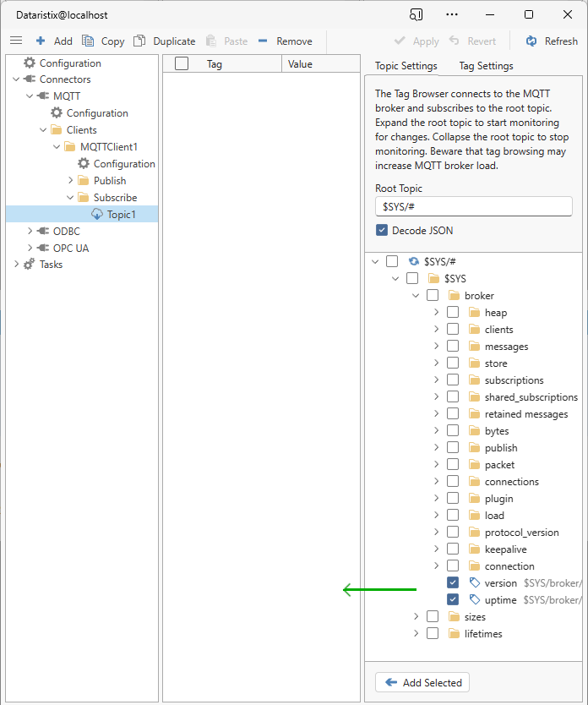This screenshot has height=705, width=588.
Task: Check the broker folder checkbox
Action: point(433,295)
